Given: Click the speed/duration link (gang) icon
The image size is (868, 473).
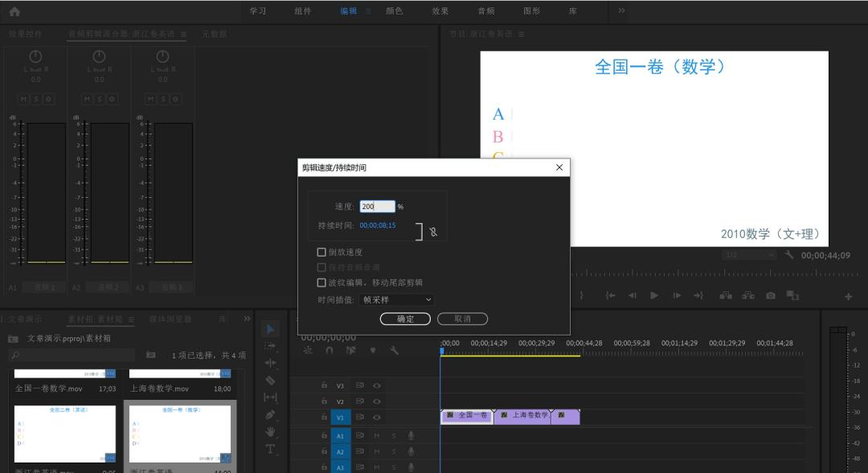Looking at the screenshot, I should pyautogui.click(x=432, y=232).
